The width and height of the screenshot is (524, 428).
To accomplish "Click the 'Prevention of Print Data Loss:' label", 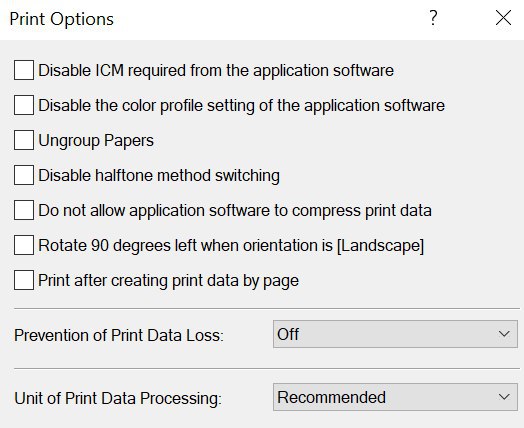I will click(119, 335).
